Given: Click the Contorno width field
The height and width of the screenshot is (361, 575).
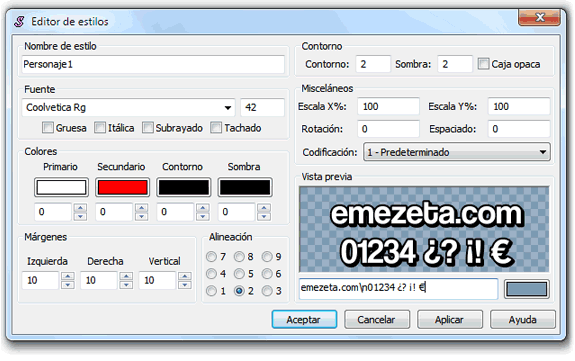Looking at the screenshot, I should 373,64.
